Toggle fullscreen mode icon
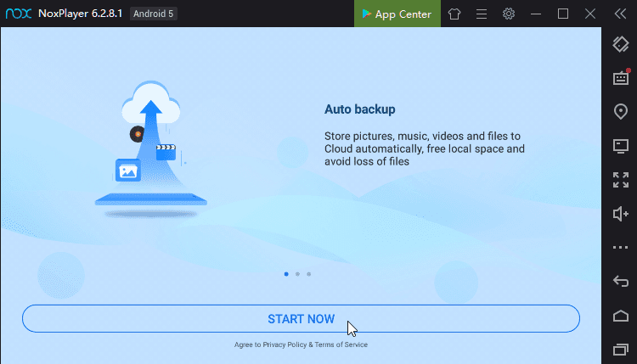This screenshot has height=364, width=637. [621, 180]
